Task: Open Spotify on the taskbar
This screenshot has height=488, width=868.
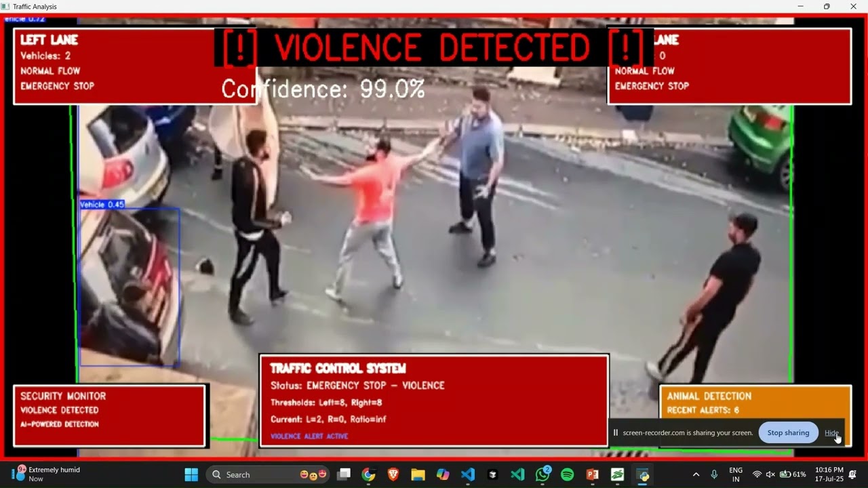Action: 566,474
